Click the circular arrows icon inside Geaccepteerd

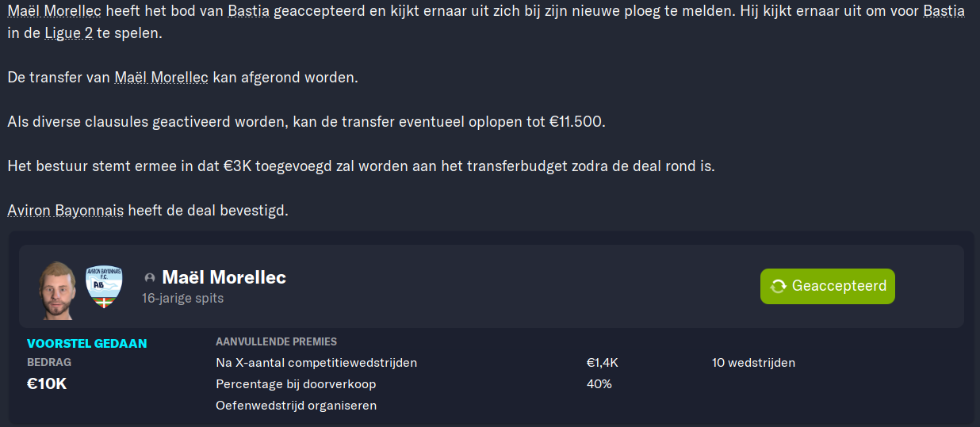coord(778,286)
